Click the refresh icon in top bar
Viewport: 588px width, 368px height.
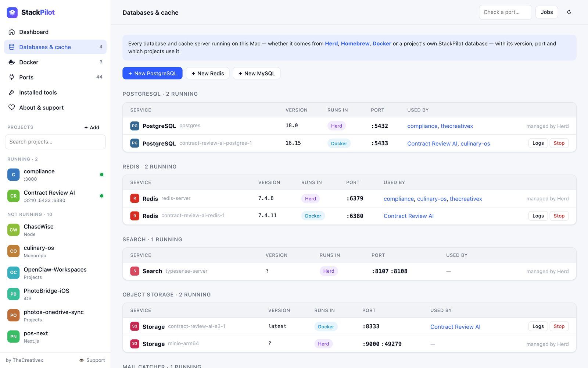click(569, 12)
